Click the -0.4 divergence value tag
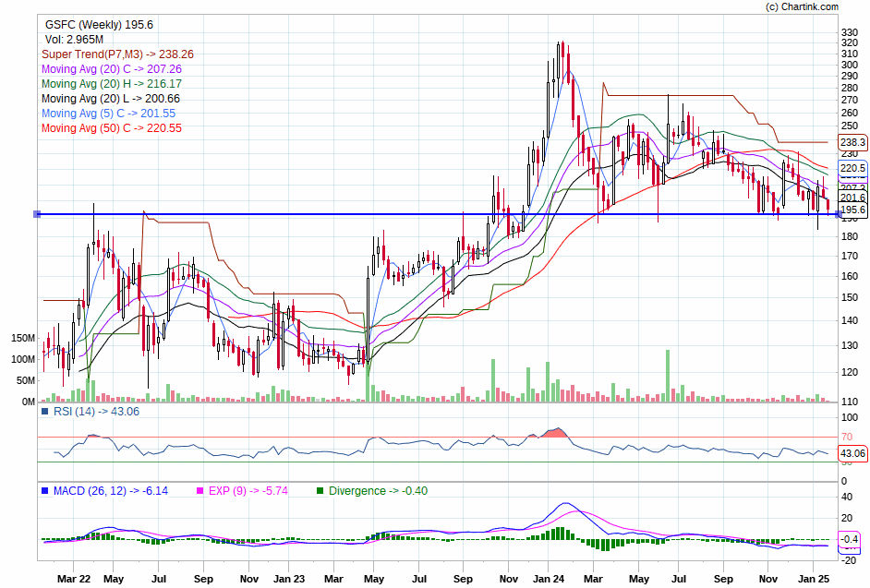The width and height of the screenshot is (870, 588). 850,539
